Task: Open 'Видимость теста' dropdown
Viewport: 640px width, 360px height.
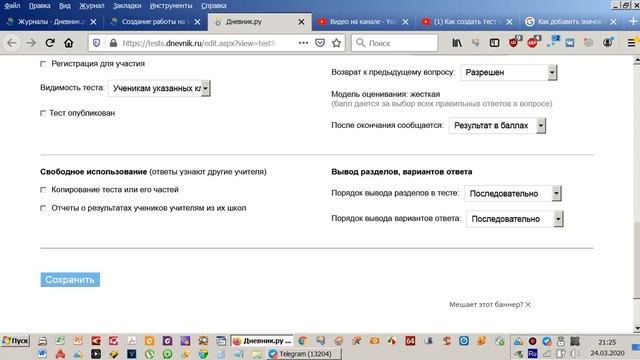Action: pos(159,88)
